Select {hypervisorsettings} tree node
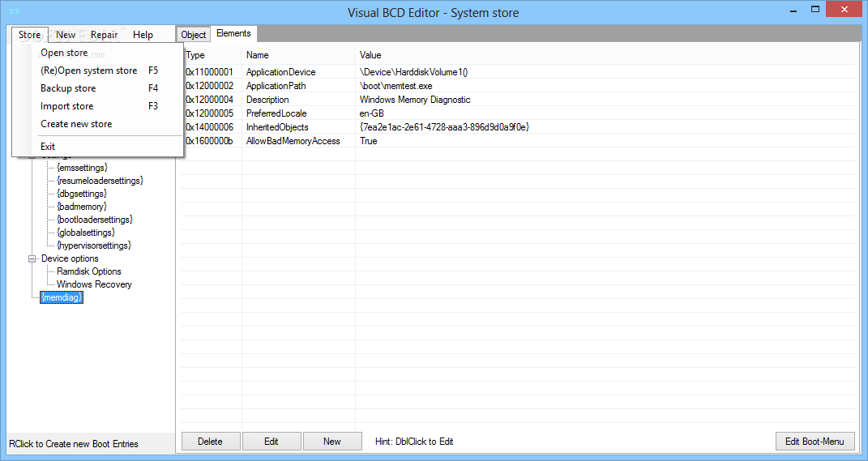868x461 pixels. (x=94, y=245)
